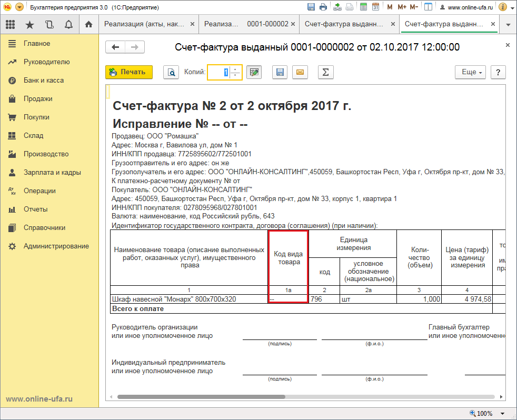The image size is (517, 420).
Task: Open zoom 100% dropdown in status bar
Action: click(502, 413)
